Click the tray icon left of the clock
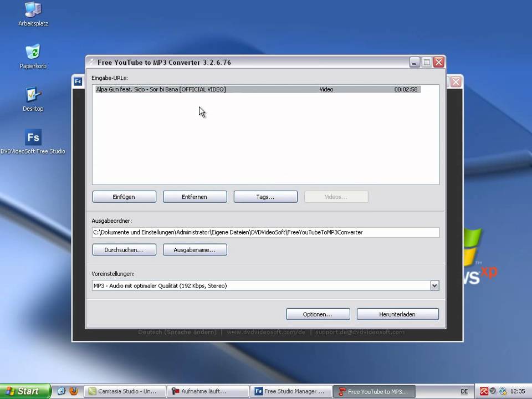 click(x=503, y=391)
